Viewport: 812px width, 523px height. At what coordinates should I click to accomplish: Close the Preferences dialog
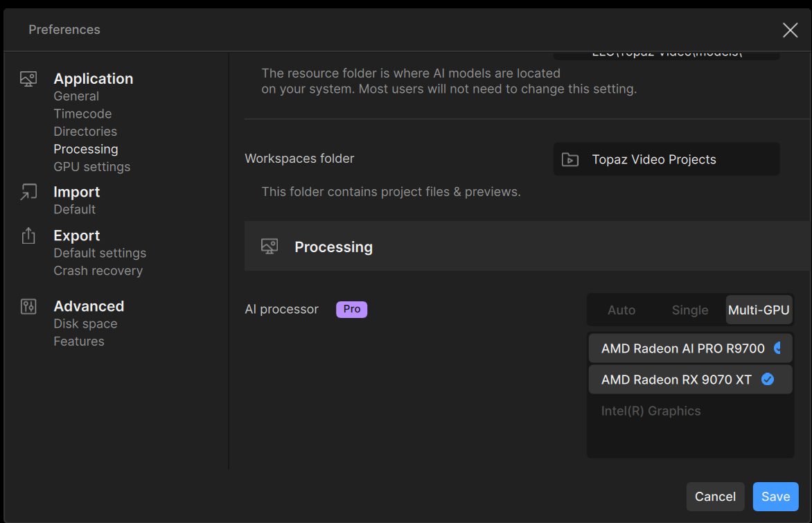790,30
